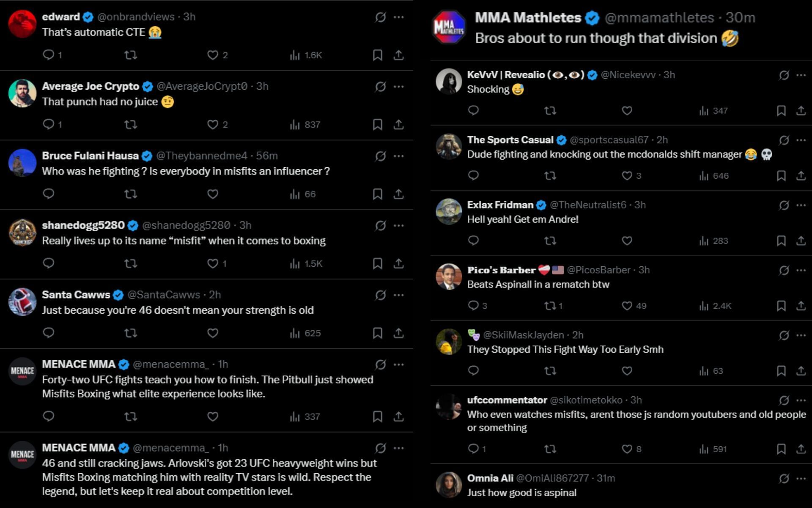This screenshot has height=508, width=812.
Task: Retweet Exlax Fridman's "Get em Andre" tweet
Action: (550, 240)
